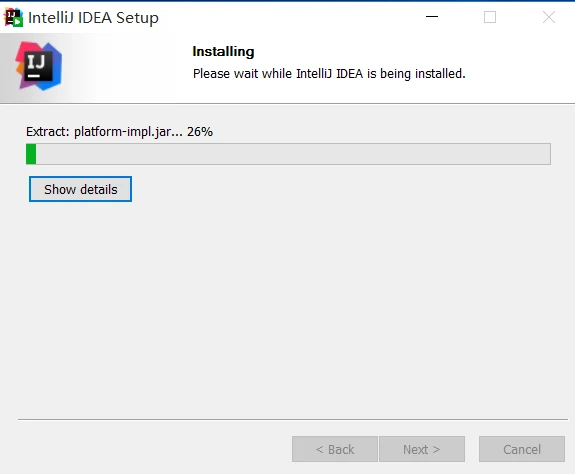Cancel the IntelliJ IDEA installation

521,449
